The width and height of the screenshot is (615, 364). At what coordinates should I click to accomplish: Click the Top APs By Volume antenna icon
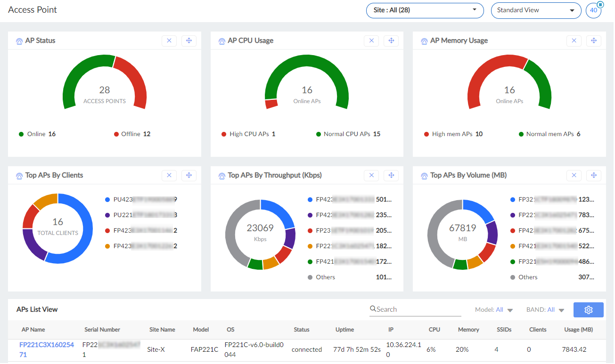click(x=424, y=175)
